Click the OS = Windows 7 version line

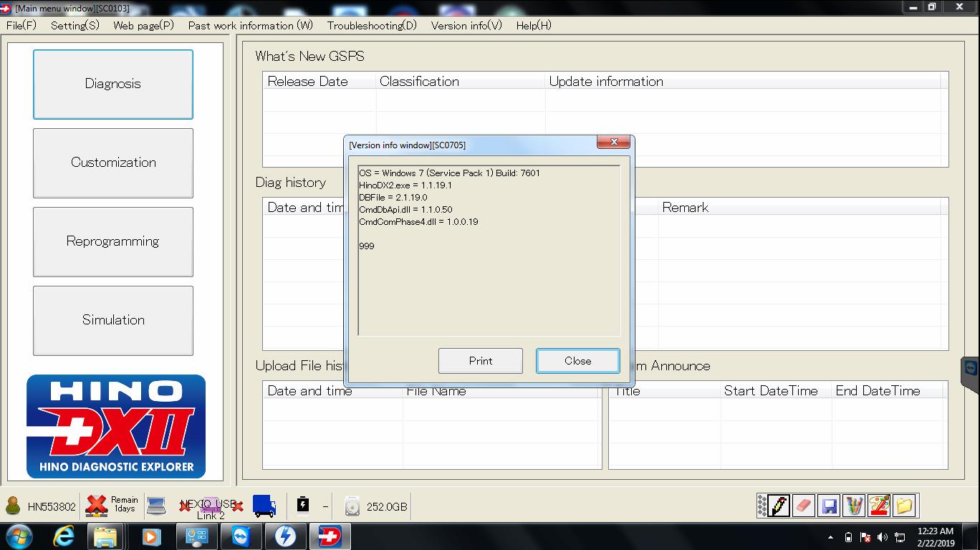(449, 173)
